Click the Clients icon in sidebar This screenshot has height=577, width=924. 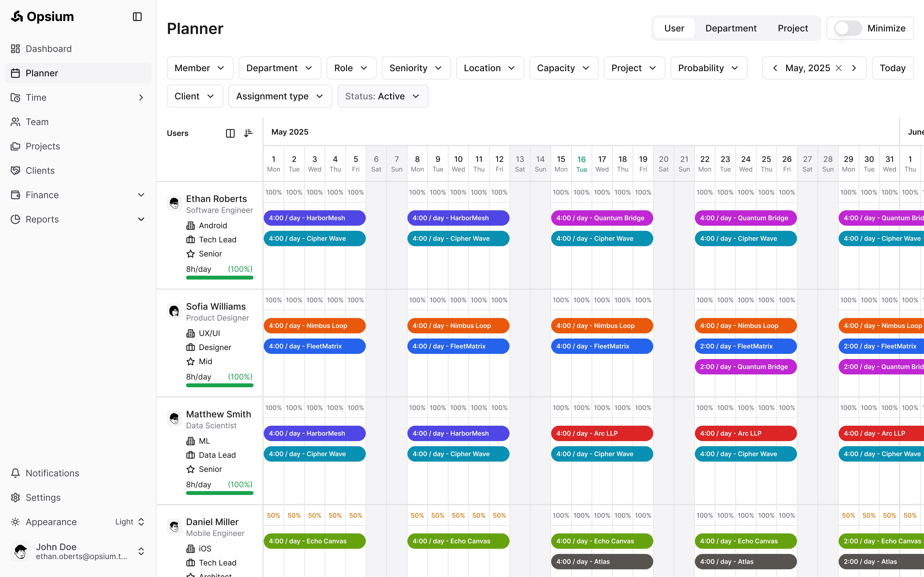pyautogui.click(x=15, y=171)
